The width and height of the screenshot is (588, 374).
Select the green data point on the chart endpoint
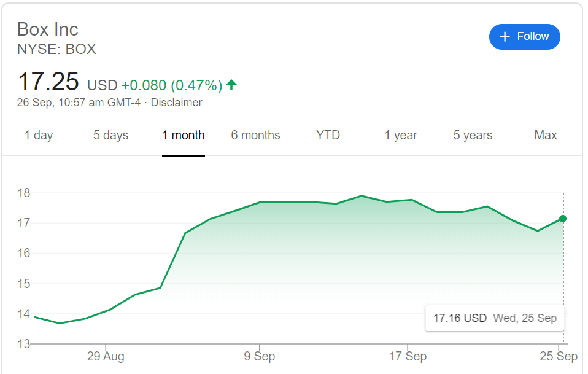[562, 218]
